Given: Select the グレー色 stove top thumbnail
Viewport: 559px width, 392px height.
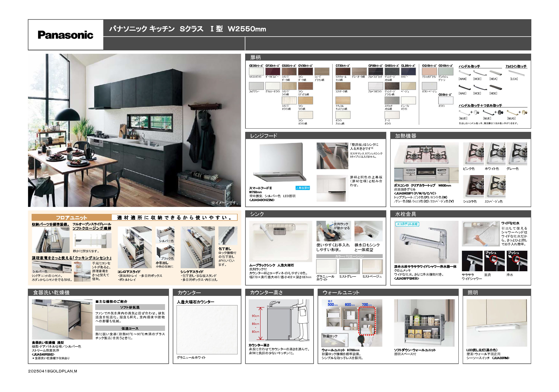Looking at the screenshot, I should (x=517, y=154).
